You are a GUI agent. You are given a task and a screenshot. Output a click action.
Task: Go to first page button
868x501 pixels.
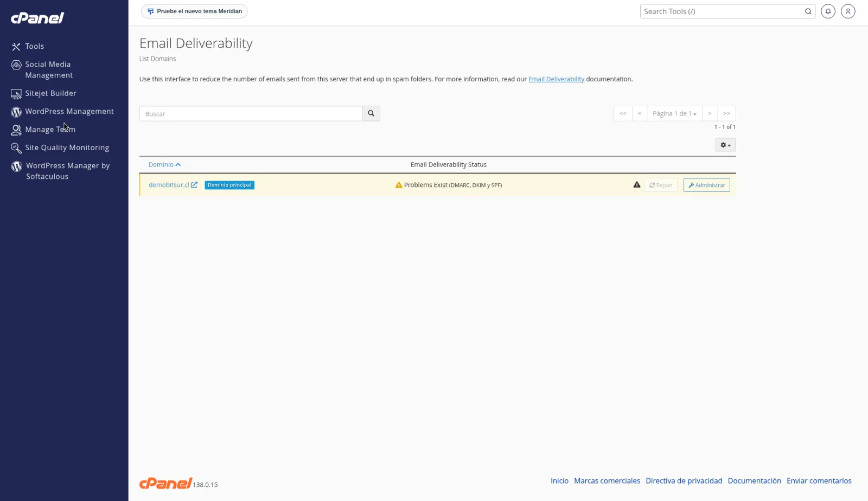coord(623,114)
